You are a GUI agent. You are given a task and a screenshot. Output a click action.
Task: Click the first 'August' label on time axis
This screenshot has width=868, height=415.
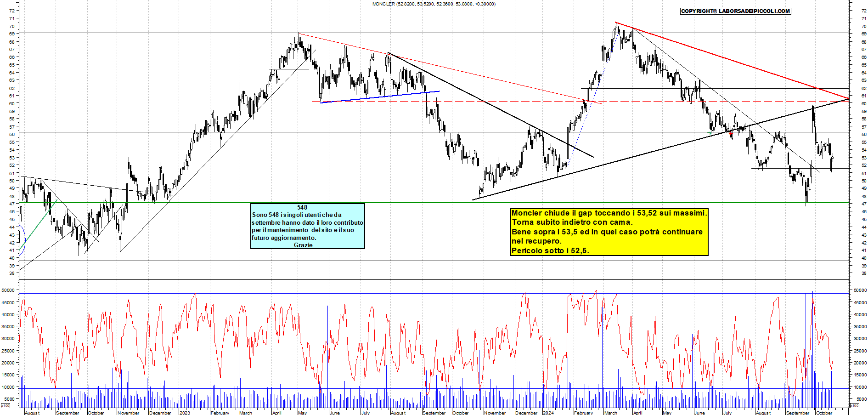tap(32, 413)
